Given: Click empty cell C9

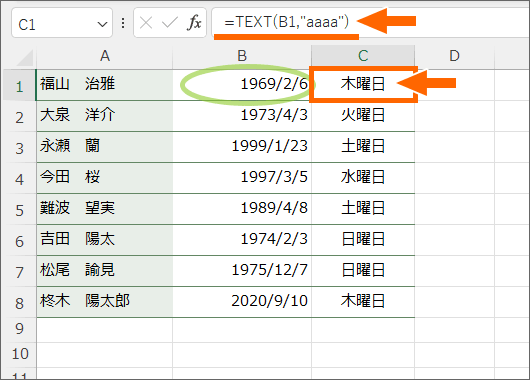Looking at the screenshot, I should 363,330.
